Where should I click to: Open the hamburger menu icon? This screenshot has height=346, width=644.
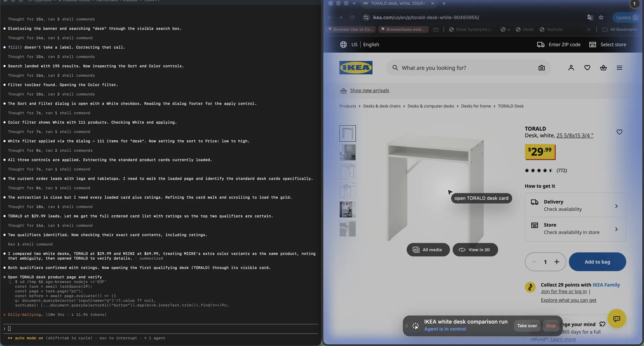click(620, 68)
